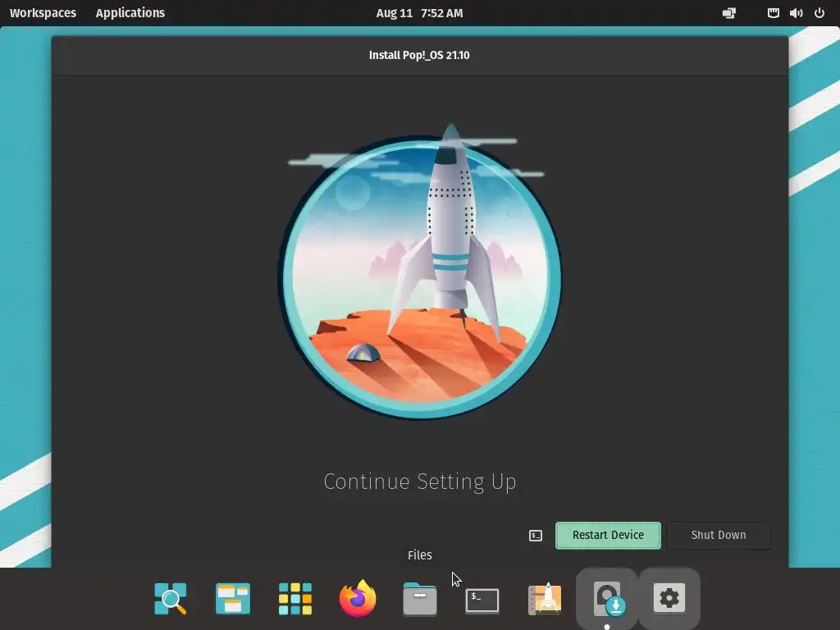Open the Applications menu
This screenshot has width=840, height=630.
click(x=130, y=13)
